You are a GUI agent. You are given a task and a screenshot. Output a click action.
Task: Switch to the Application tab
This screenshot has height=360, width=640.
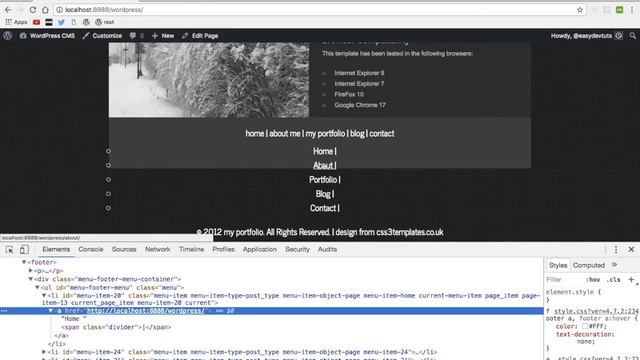tap(260, 249)
